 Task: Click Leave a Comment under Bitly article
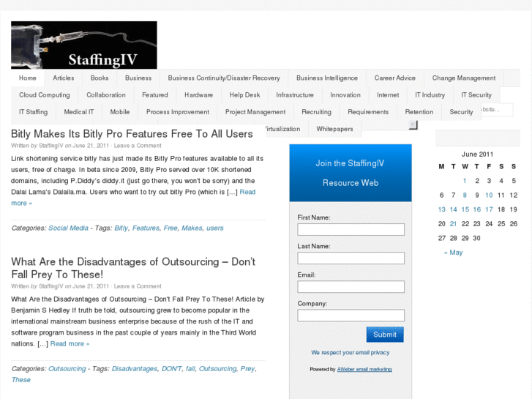coord(138,146)
